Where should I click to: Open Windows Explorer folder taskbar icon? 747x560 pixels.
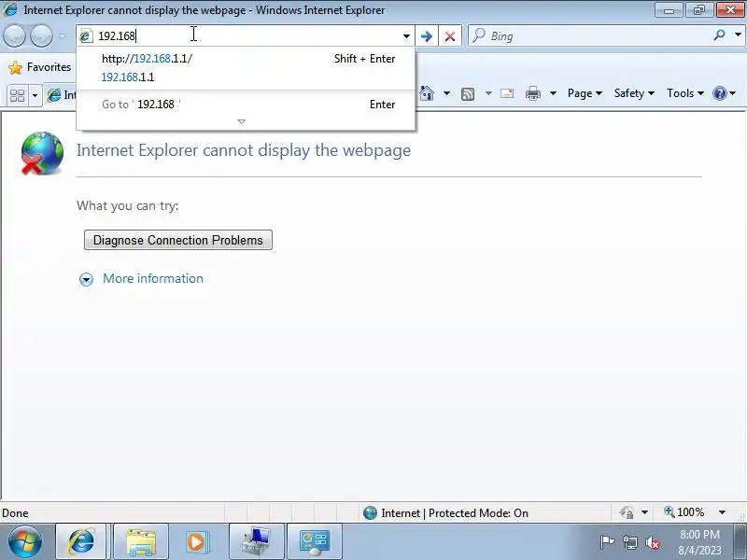(x=141, y=541)
